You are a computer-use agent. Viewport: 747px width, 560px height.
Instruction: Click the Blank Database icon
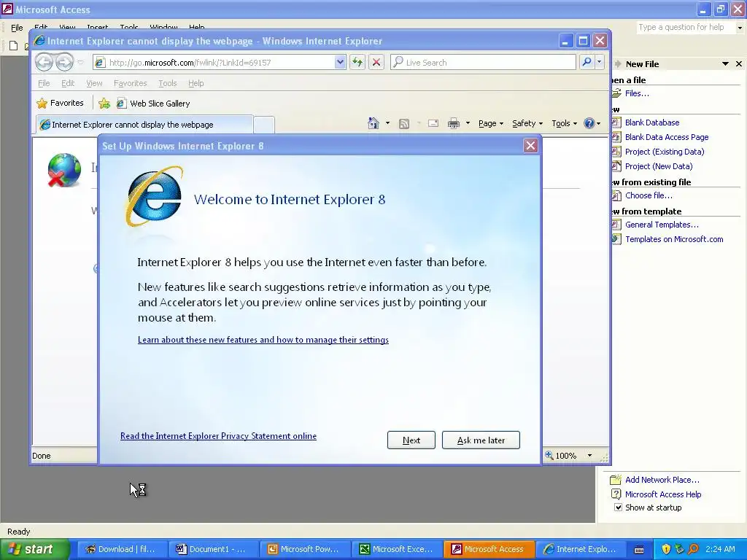(616, 122)
